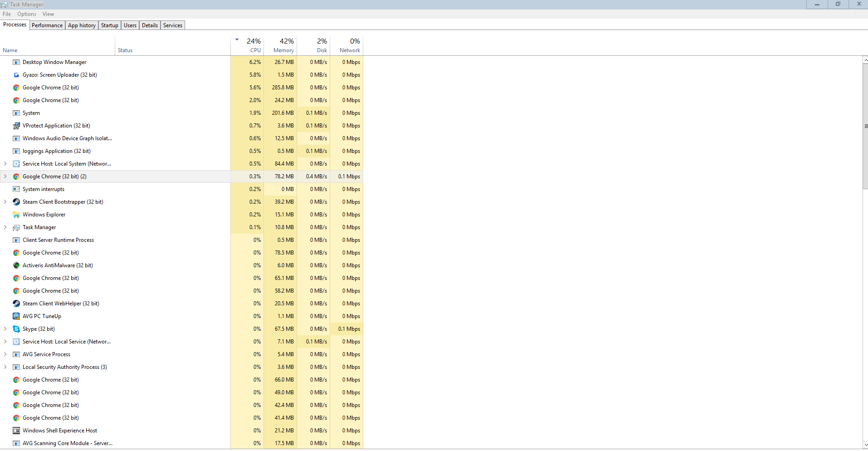The height and width of the screenshot is (451, 868).
Task: Click the scrollbar up arrow
Action: point(865,60)
